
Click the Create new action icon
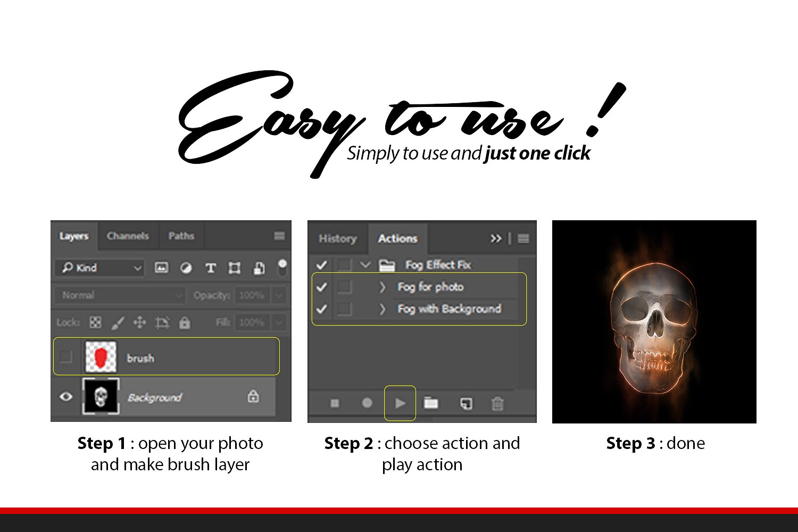tap(464, 404)
